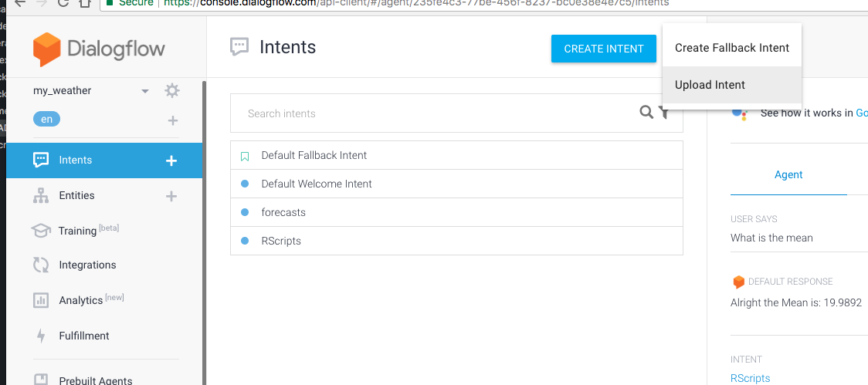Click the blue dot beside RScripts
This screenshot has width=868, height=385.
(245, 241)
